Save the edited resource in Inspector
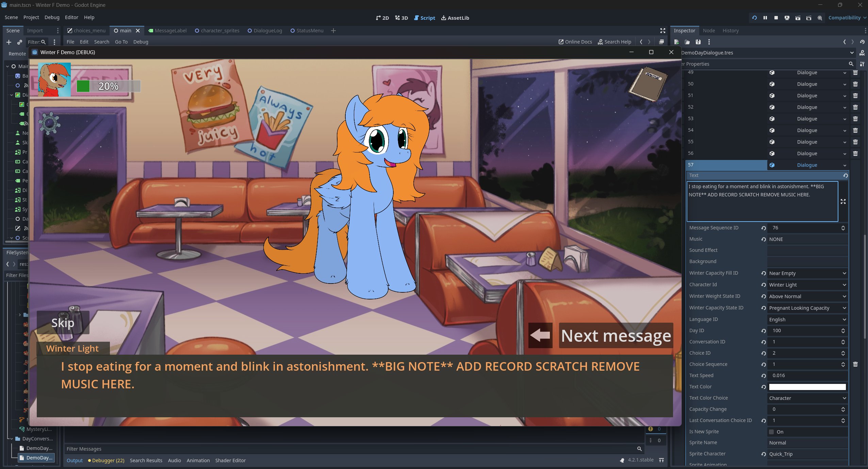 [698, 42]
